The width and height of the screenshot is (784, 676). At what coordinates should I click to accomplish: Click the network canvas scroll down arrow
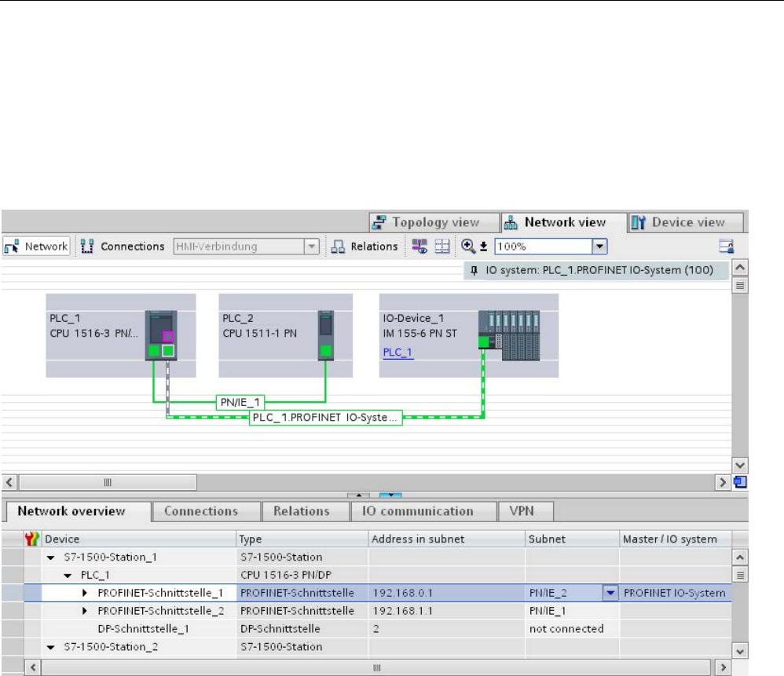[x=740, y=465]
